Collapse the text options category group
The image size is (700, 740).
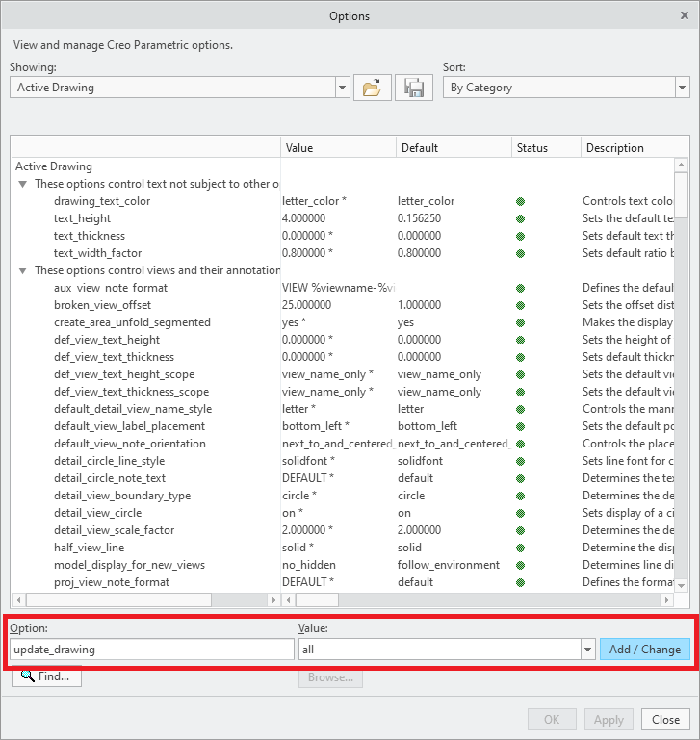(22, 184)
